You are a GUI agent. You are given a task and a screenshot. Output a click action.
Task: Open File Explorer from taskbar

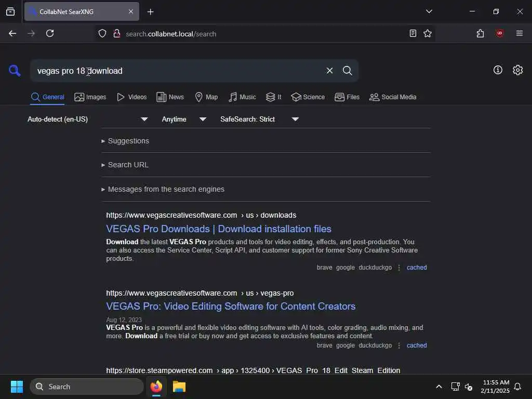179,387
